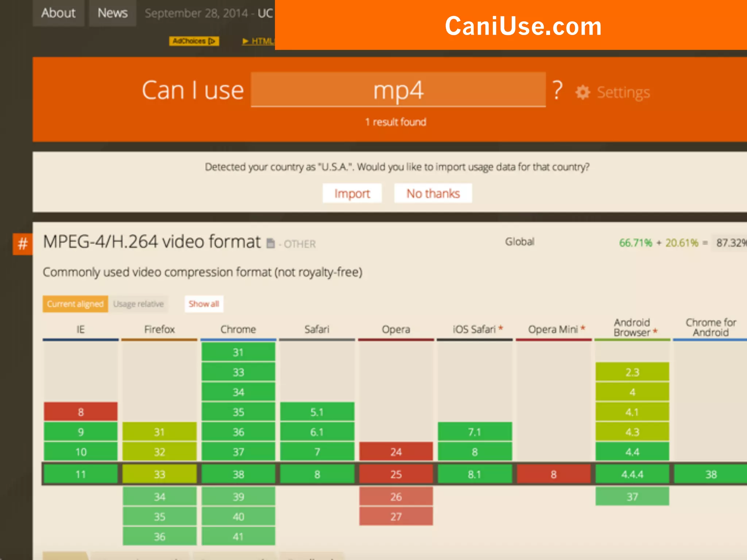
Task: Click the Chrome 35 cell
Action: click(x=238, y=412)
